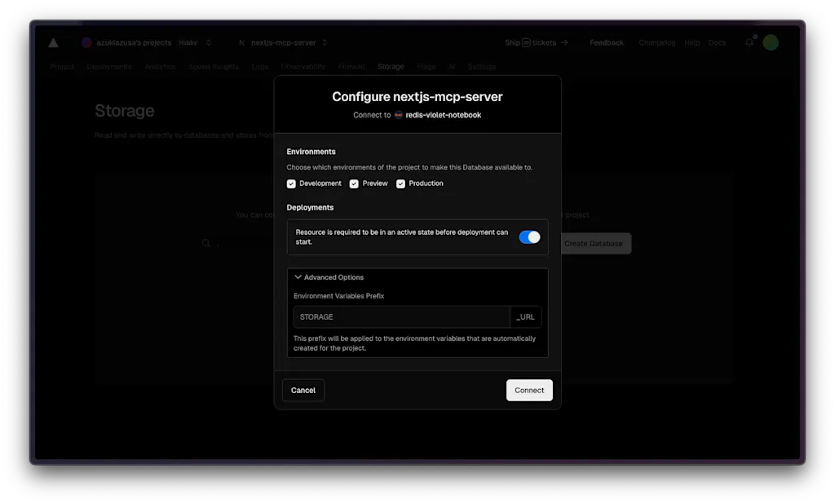Switch to the Firewall tab
This screenshot has width=835, height=504.
(x=351, y=67)
